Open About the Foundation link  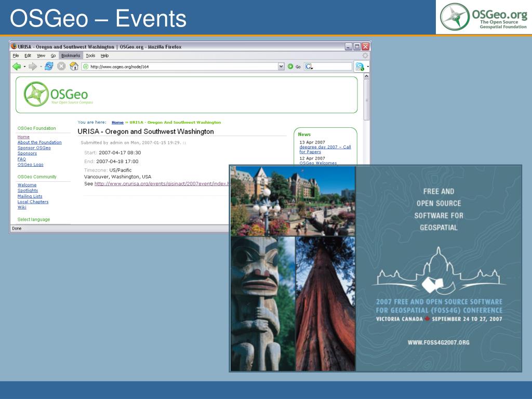[39, 142]
